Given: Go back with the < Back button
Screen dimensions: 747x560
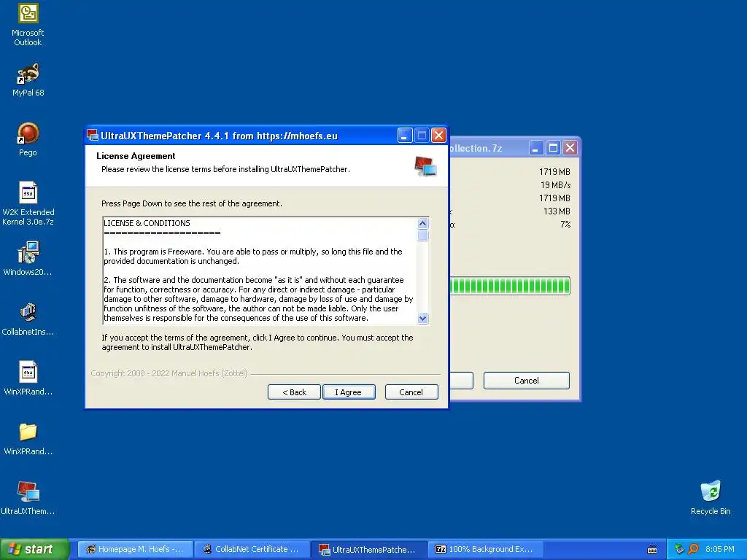Looking at the screenshot, I should [294, 392].
